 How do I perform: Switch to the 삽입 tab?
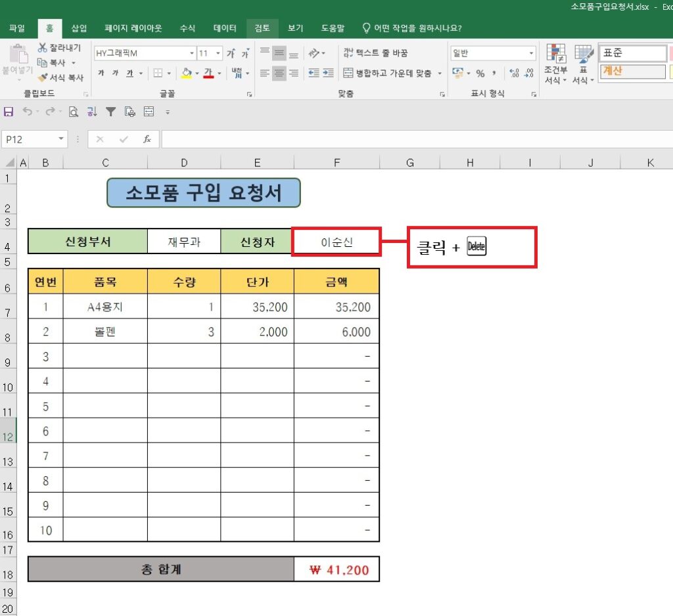click(x=79, y=28)
